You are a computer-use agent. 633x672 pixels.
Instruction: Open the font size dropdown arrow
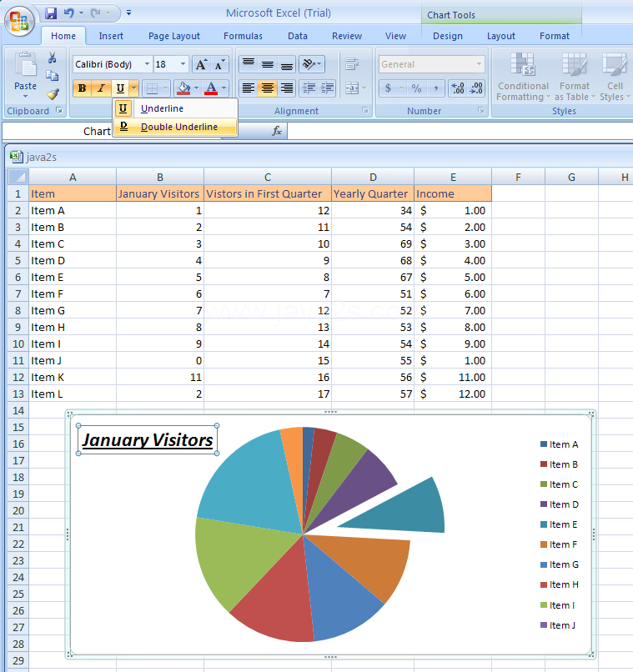click(x=183, y=64)
